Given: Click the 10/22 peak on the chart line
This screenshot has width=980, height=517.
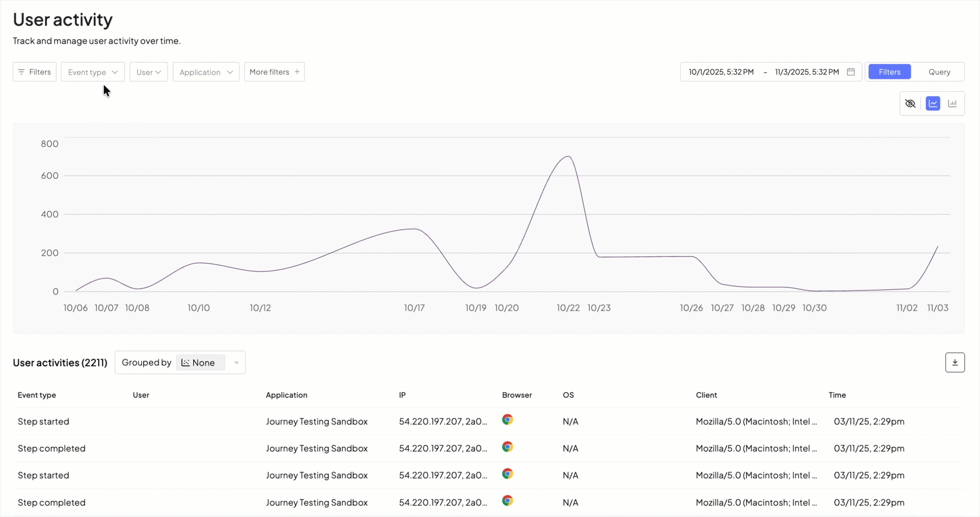Looking at the screenshot, I should [568, 157].
